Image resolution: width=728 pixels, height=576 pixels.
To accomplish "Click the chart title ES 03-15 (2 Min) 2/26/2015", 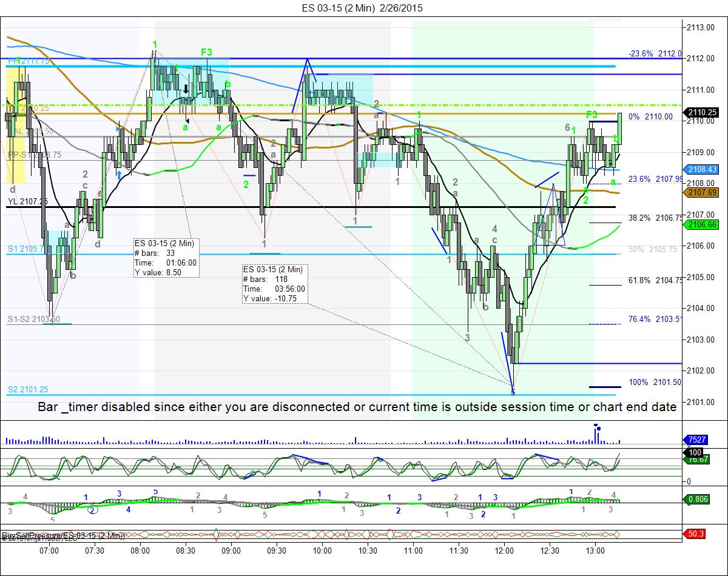I will pos(363,8).
